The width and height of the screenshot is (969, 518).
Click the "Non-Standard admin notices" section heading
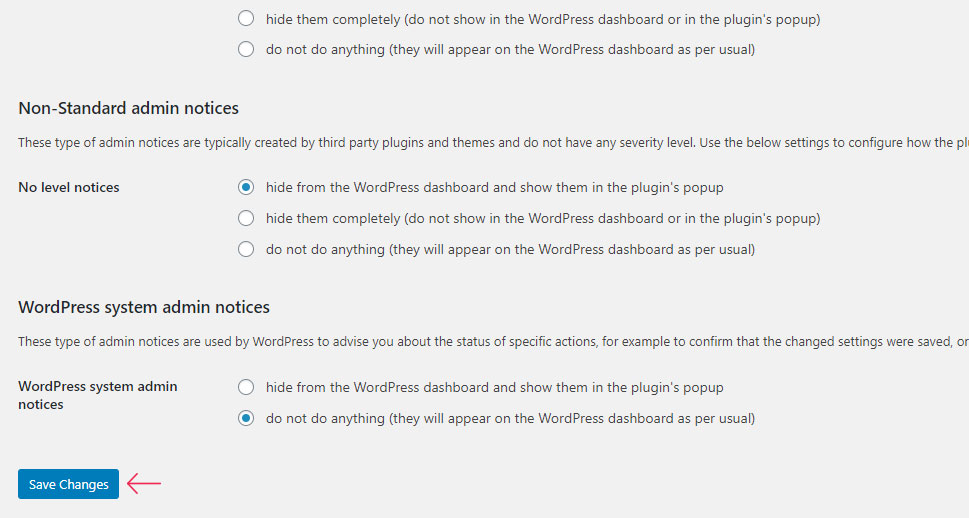click(129, 108)
